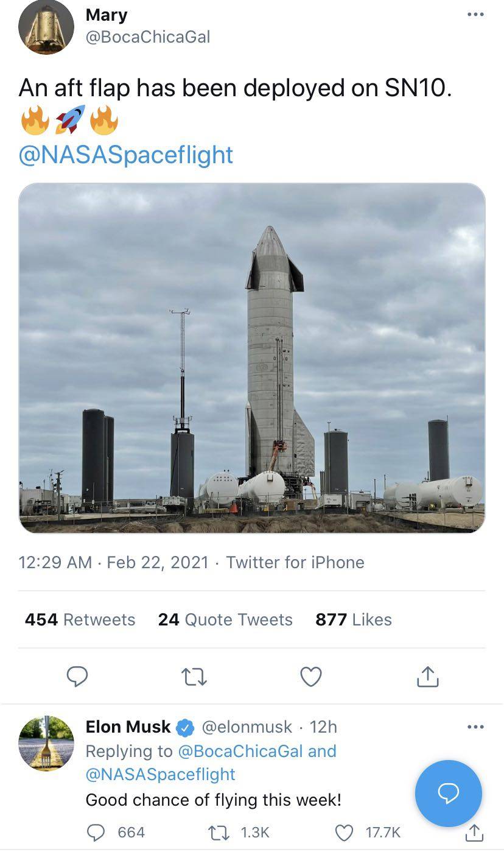Open the @NASASpaceflight mention in the tweet
Screen dimensions: 504x852
(126, 155)
